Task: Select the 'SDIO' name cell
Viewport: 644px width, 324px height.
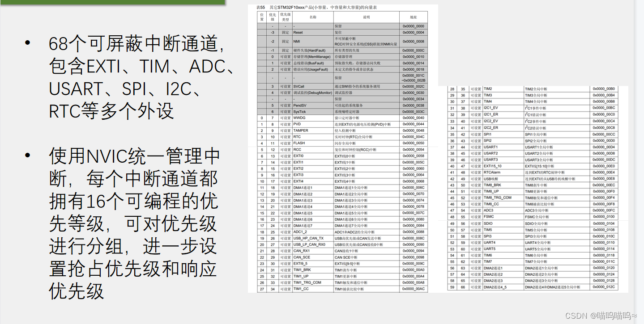Action: pos(503,223)
